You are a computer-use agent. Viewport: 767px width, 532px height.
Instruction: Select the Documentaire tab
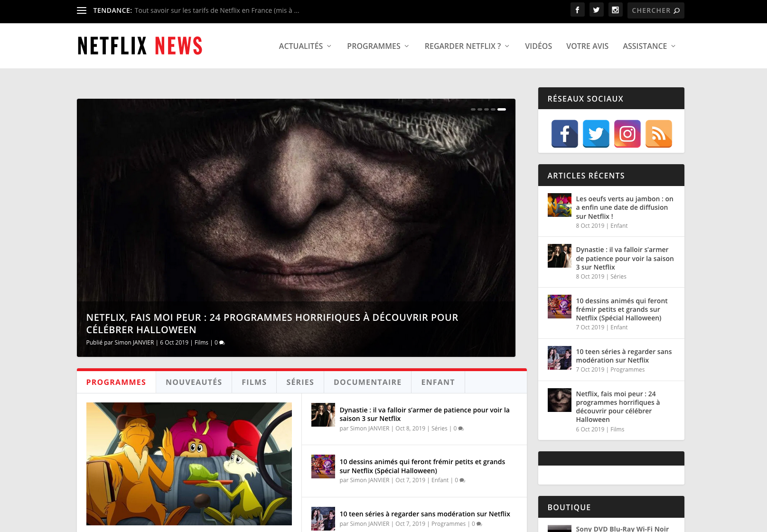click(x=367, y=382)
